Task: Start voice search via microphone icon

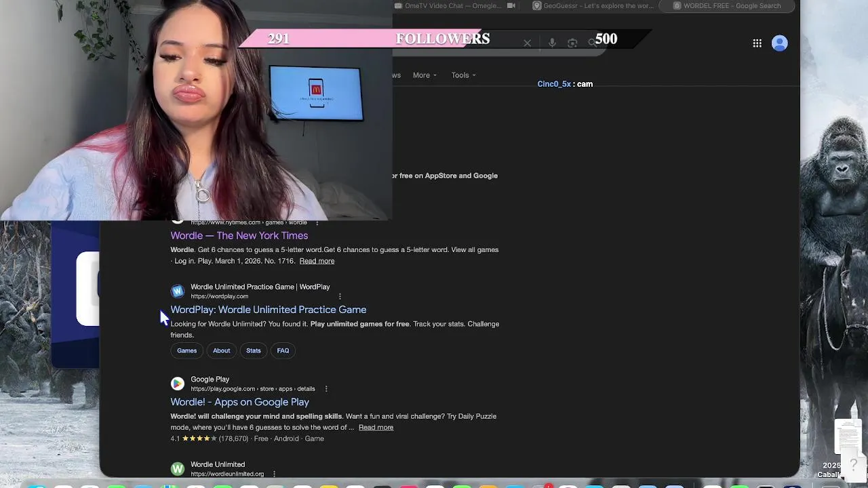Action: [552, 43]
